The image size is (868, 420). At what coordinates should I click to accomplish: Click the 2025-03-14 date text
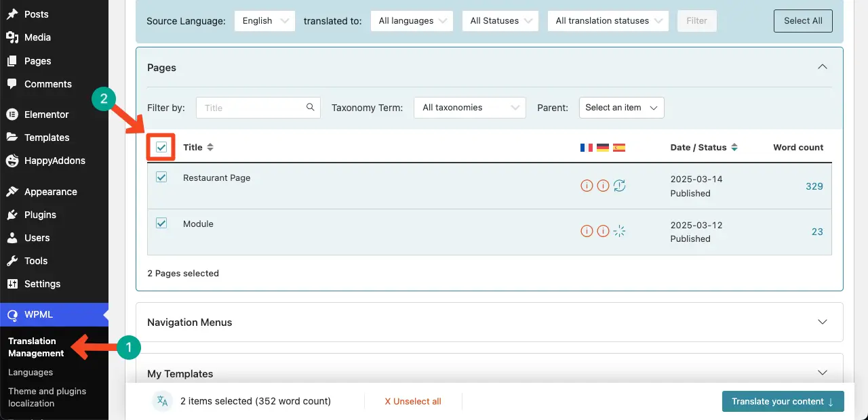coord(696,180)
